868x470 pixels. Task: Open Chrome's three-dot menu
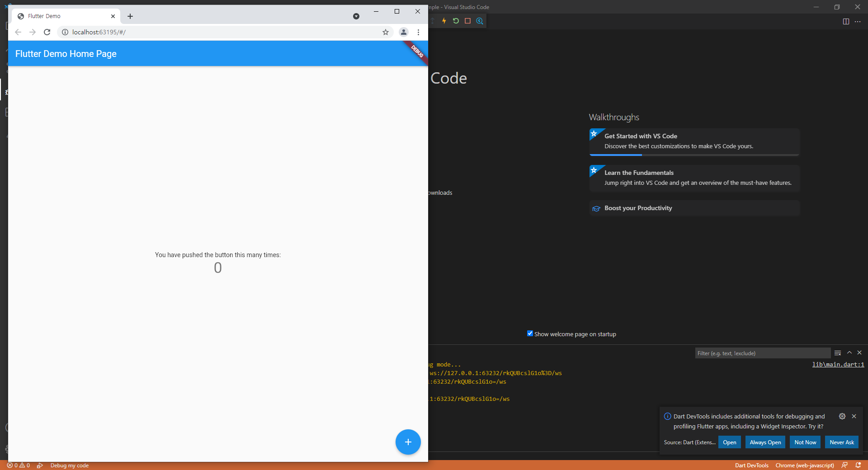point(418,32)
